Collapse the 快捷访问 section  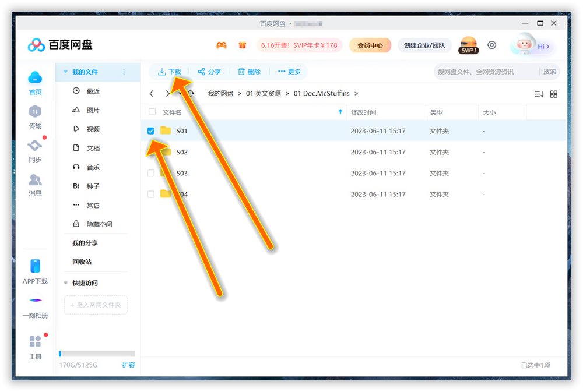(66, 283)
